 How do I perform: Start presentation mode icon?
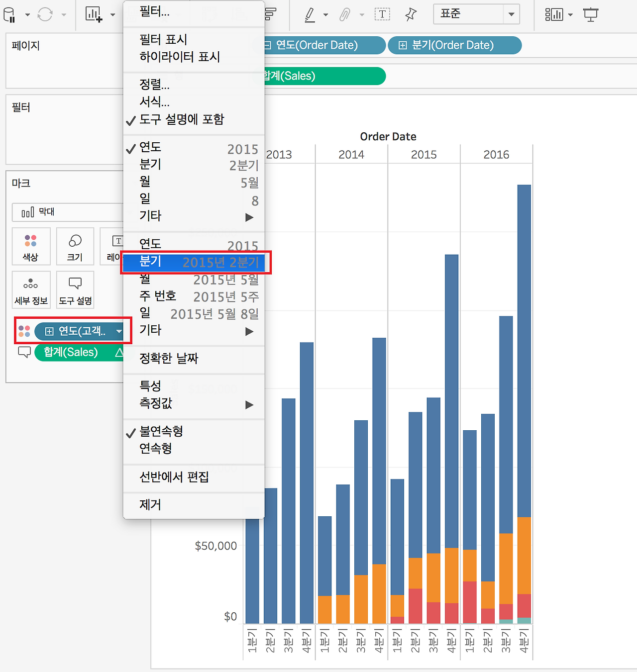tap(591, 14)
